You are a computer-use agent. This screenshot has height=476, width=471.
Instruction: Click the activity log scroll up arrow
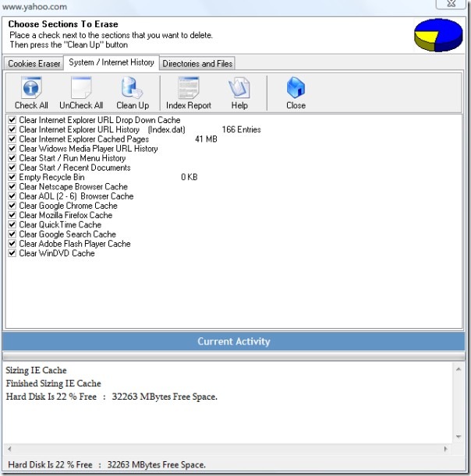click(459, 369)
